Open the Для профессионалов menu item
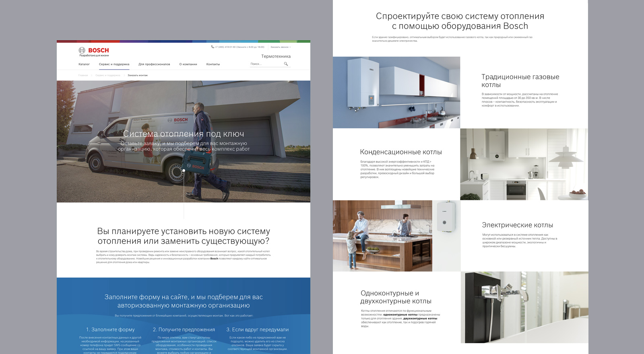Image resolution: width=644 pixels, height=354 pixels. 154,64
